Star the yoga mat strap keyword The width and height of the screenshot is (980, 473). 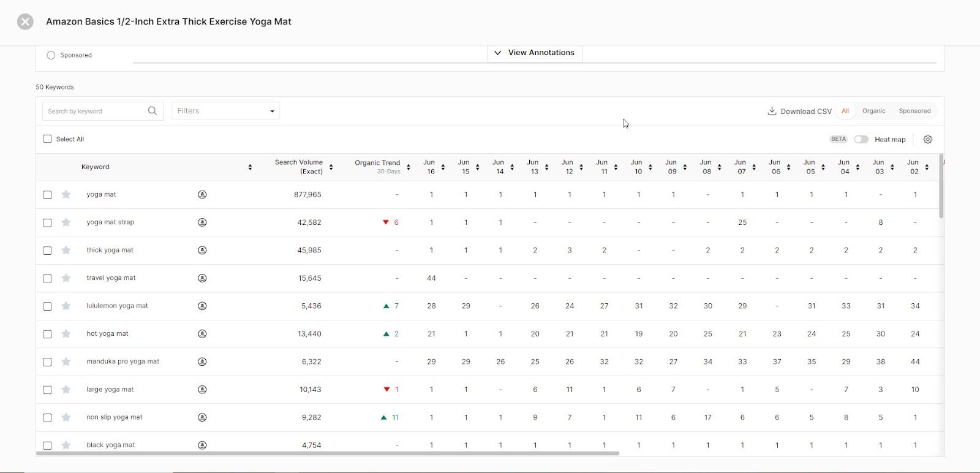click(66, 222)
